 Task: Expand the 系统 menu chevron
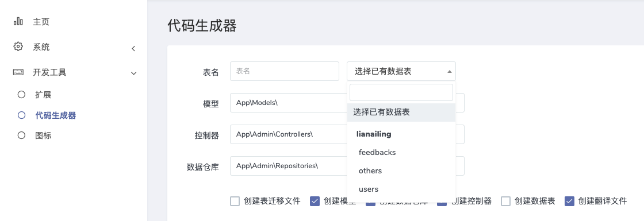(x=133, y=48)
